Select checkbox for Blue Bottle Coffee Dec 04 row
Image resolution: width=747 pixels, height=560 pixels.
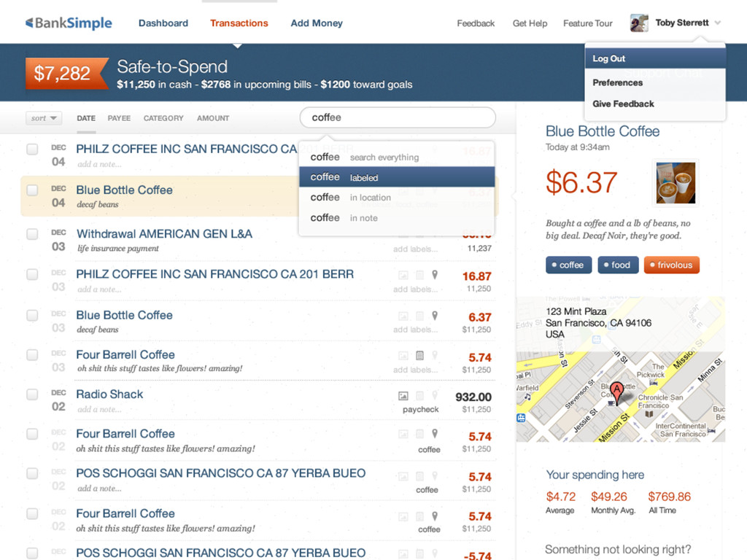click(32, 190)
